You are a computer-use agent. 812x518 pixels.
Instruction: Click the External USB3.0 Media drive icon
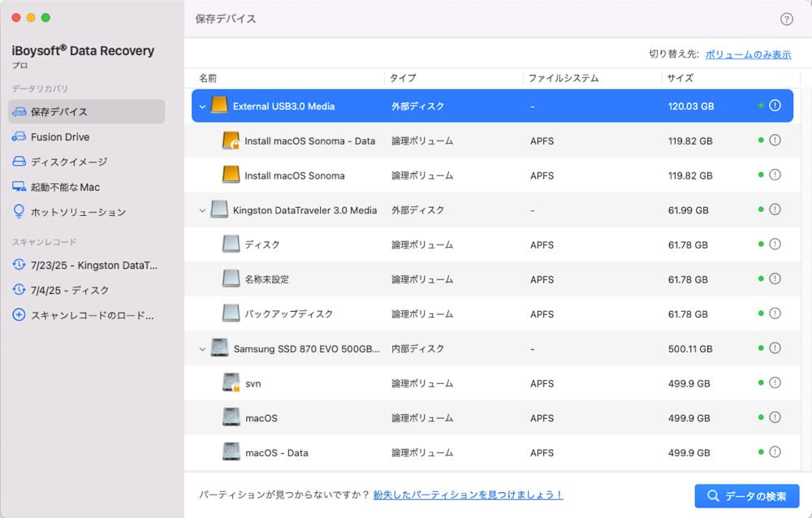pos(219,106)
